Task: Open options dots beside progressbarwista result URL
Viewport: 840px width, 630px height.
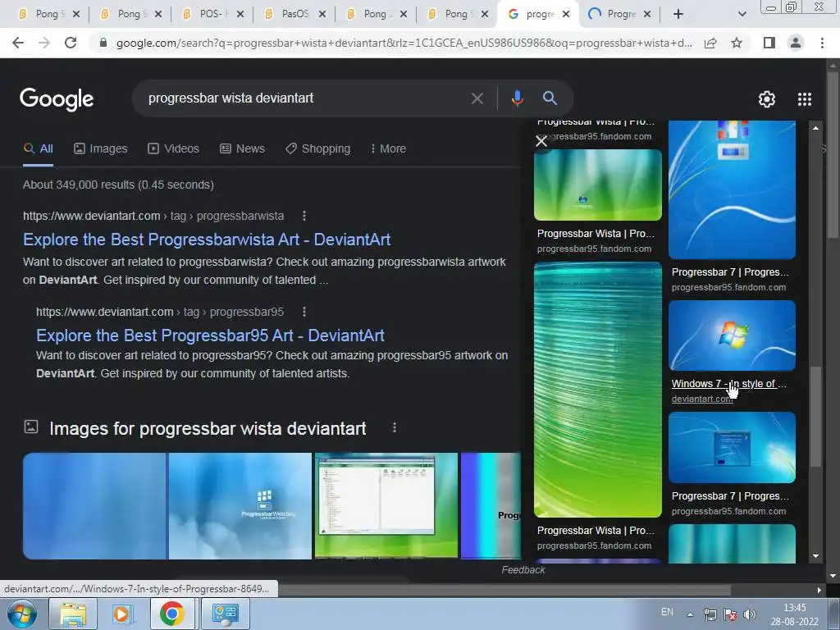Action: pos(304,216)
